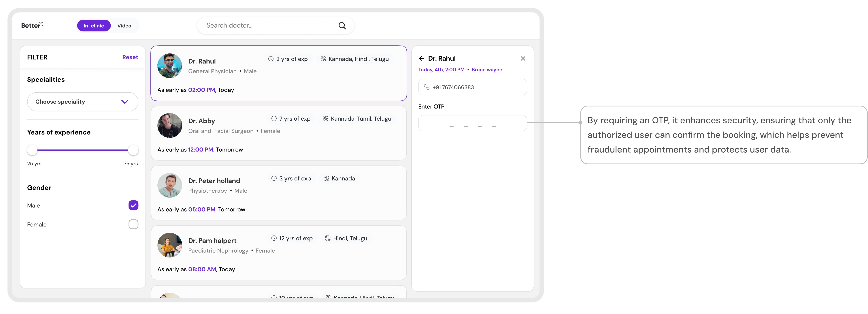The height and width of the screenshot is (314, 868).
Task: Click language icon on Dr. Peter holland's card
Action: (326, 178)
